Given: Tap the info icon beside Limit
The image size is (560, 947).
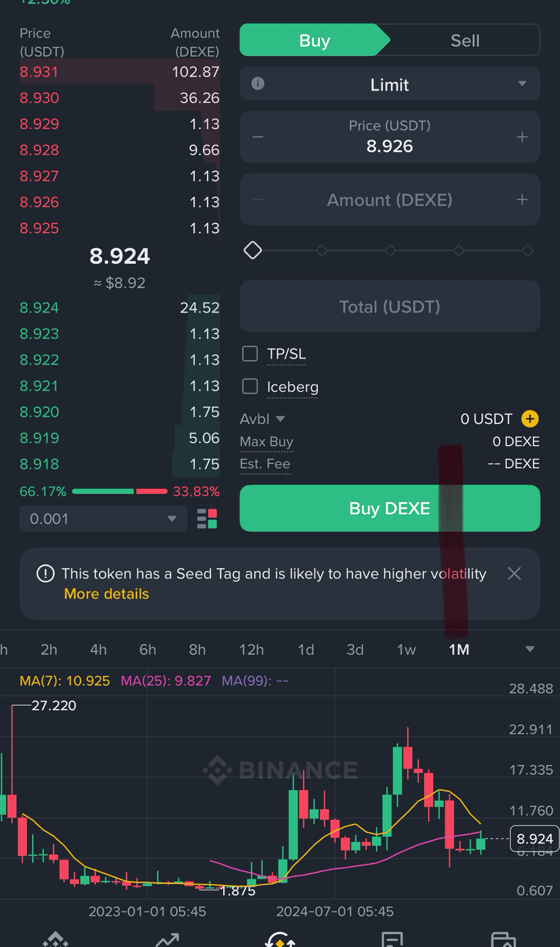Looking at the screenshot, I should pos(258,84).
